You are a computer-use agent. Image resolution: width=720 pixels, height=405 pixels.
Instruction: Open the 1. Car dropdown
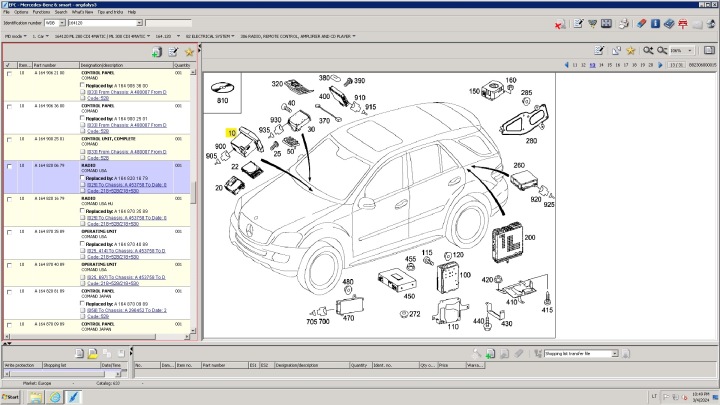coord(40,36)
